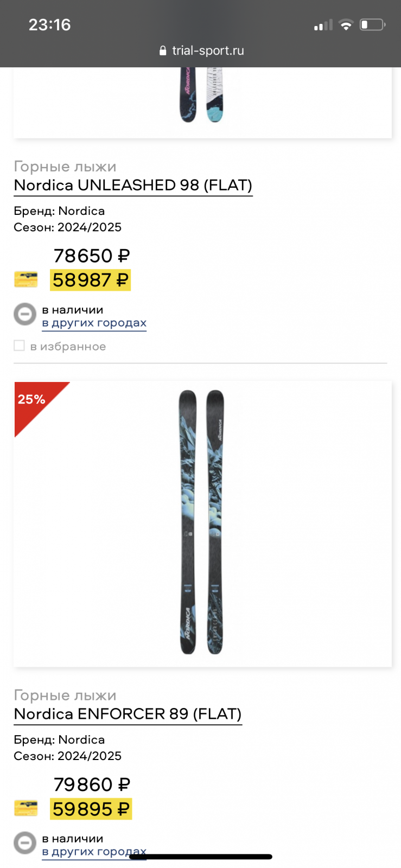Tap the lock icon beside trial-sport.ru
Image resolution: width=401 pixels, height=868 pixels.
pyautogui.click(x=163, y=50)
